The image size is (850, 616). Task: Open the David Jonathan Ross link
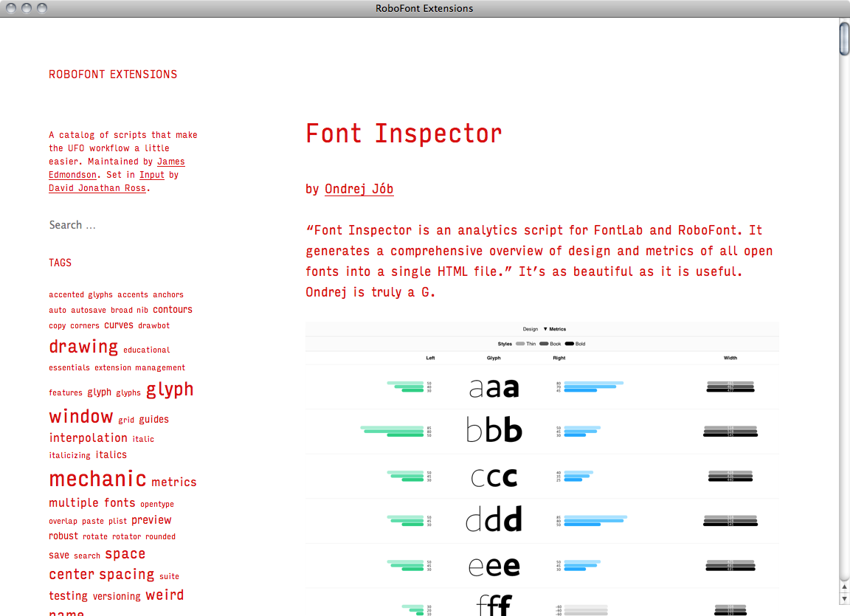tap(97, 188)
